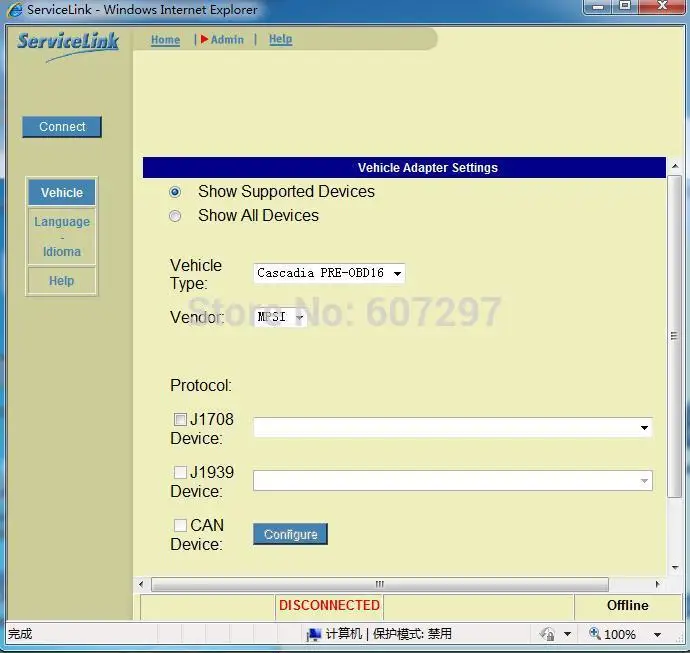Screen dimensions: 690x653
Task: Click the Configure button for CAN device
Action: pos(290,534)
